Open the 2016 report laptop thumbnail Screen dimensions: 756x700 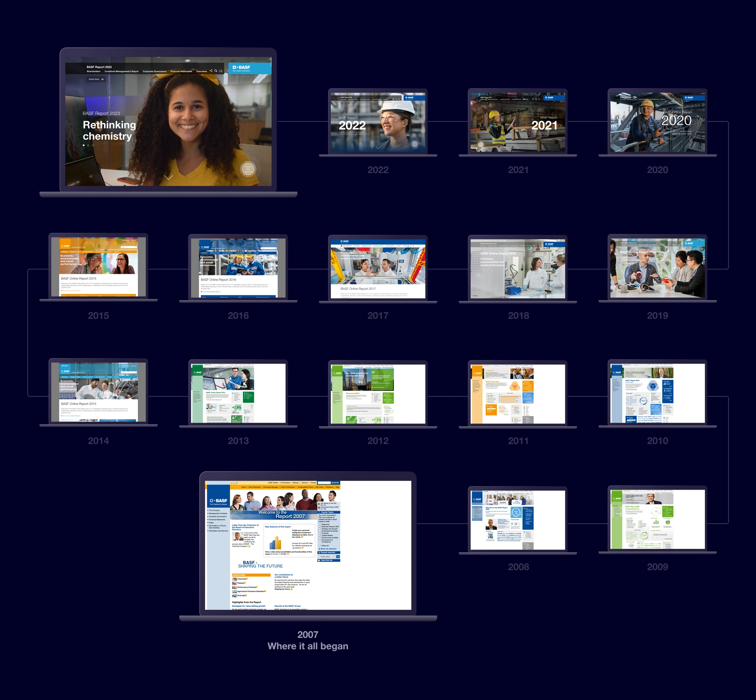pos(238,268)
